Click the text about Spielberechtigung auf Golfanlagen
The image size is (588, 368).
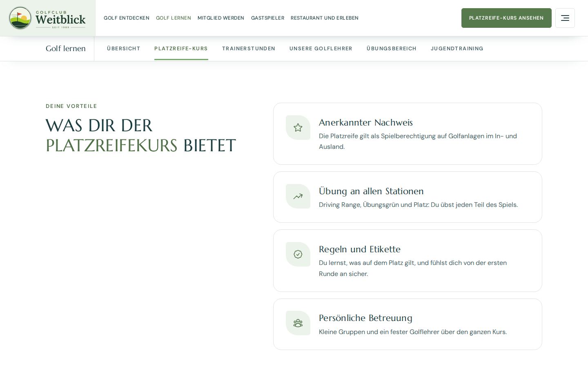point(418,141)
